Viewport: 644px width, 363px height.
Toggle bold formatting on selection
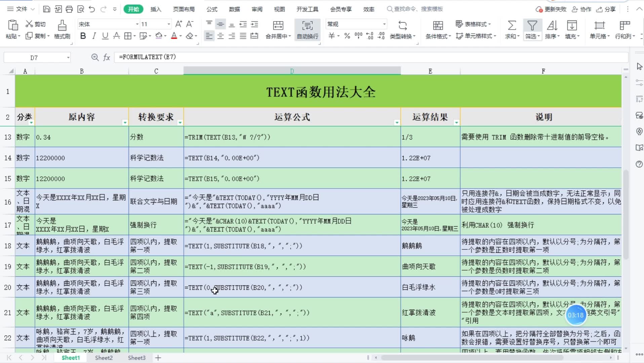point(83,36)
